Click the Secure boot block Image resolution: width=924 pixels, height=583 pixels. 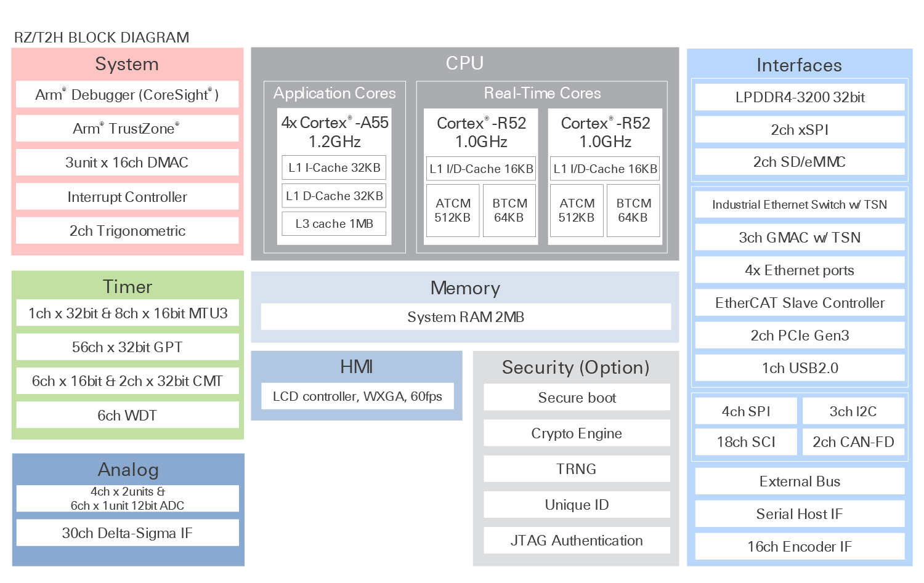coord(577,398)
